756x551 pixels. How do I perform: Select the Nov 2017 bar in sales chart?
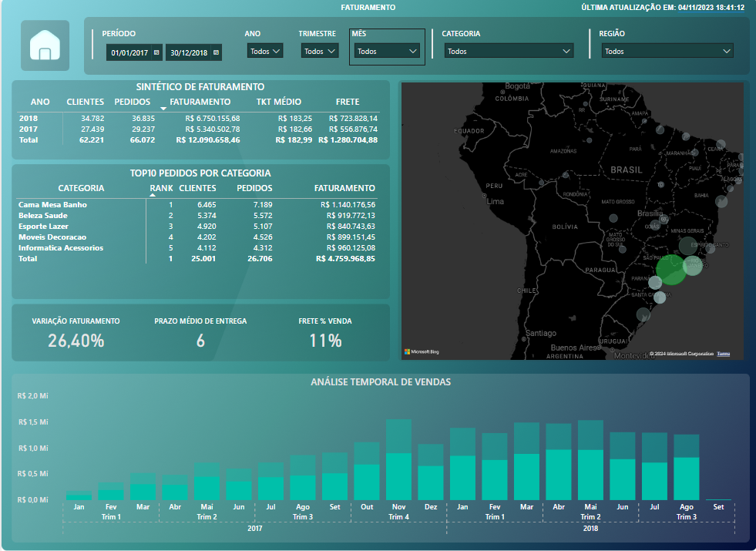(x=398, y=459)
